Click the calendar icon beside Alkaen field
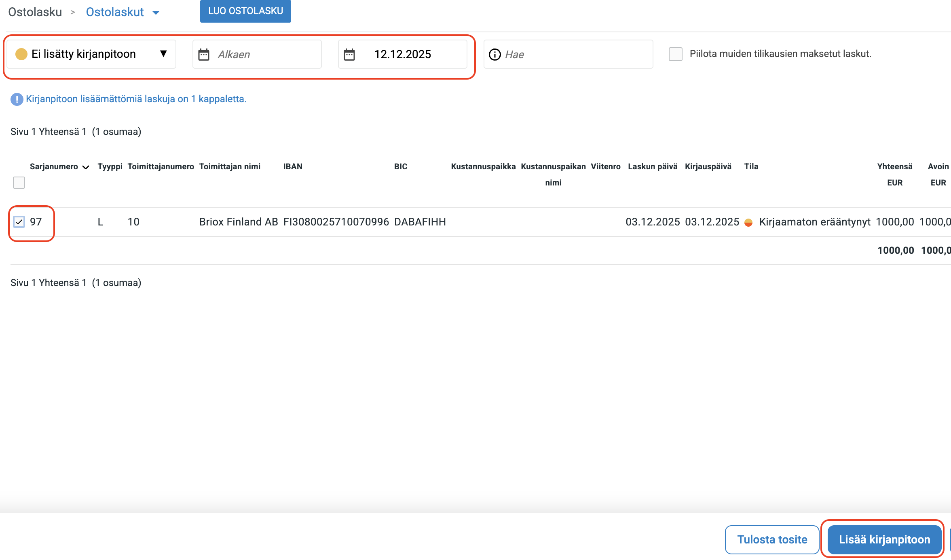 pos(204,55)
